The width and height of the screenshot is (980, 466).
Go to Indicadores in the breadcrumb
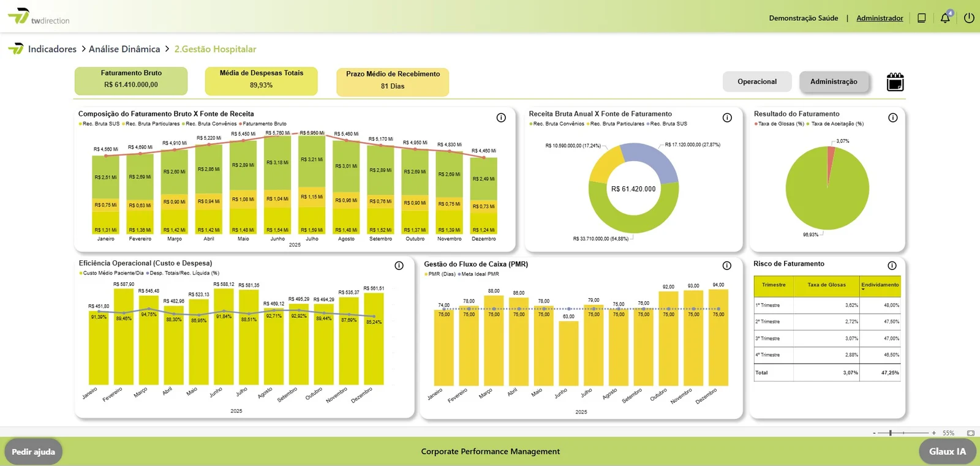(52, 49)
